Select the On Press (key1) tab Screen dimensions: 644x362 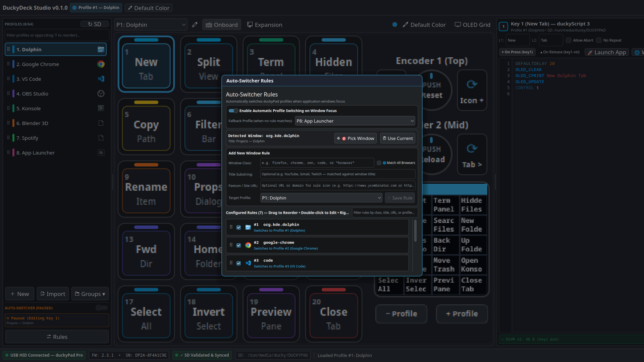point(517,52)
